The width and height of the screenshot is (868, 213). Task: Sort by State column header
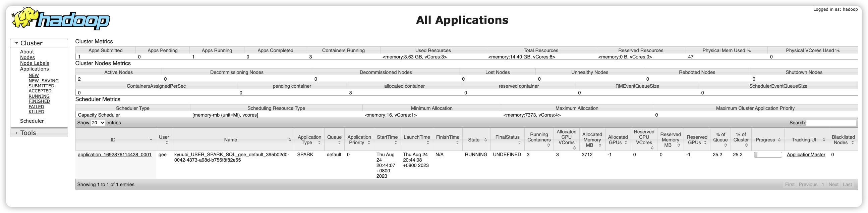click(x=476, y=140)
